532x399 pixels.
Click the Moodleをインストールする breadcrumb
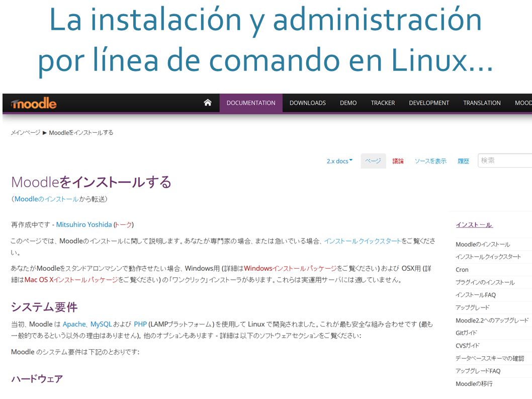click(81, 133)
